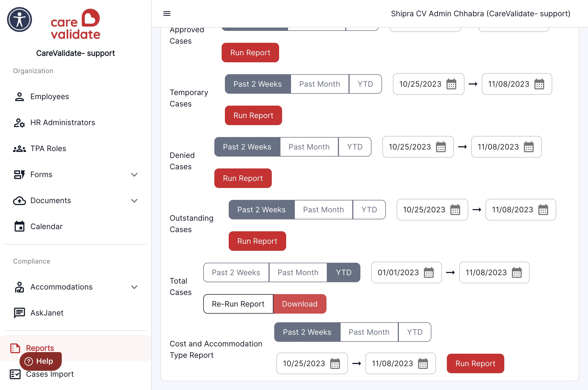Select YTD for Outstanding Cases

tap(369, 210)
